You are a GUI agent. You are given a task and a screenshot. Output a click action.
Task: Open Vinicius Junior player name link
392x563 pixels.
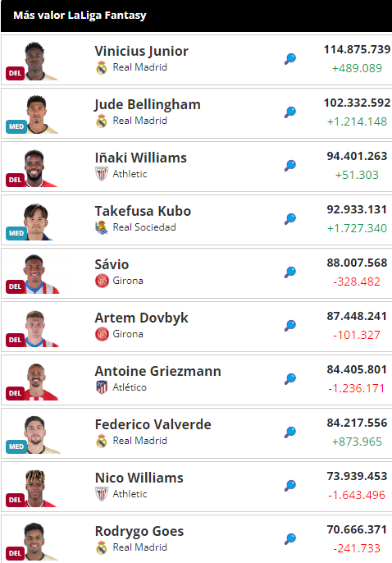tap(141, 51)
